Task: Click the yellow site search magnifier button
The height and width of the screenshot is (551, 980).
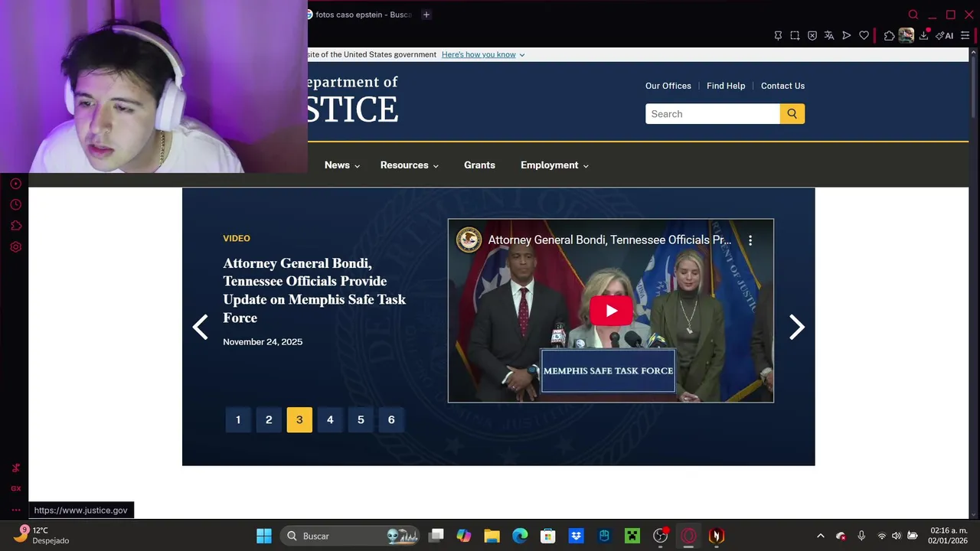Action: coord(792,114)
